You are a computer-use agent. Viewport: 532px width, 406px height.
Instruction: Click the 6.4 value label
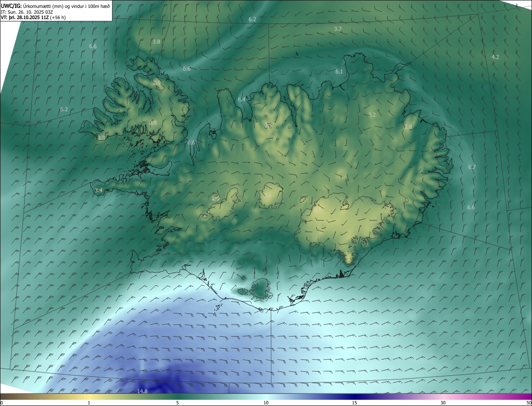[241, 100]
